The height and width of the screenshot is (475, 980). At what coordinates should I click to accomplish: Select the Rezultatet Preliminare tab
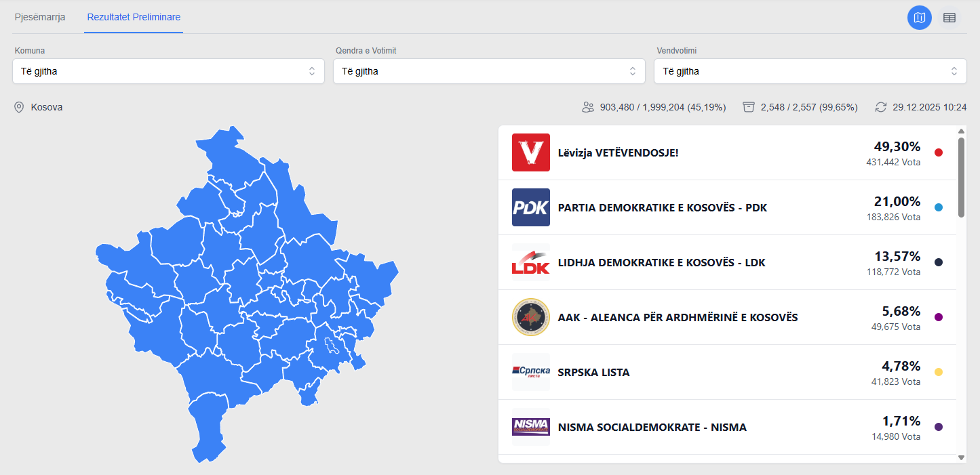coord(134,17)
